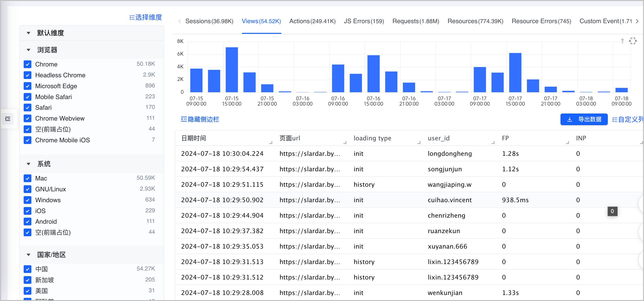Toggle the Safari browser checkbox
The image size is (644, 301).
coord(28,107)
